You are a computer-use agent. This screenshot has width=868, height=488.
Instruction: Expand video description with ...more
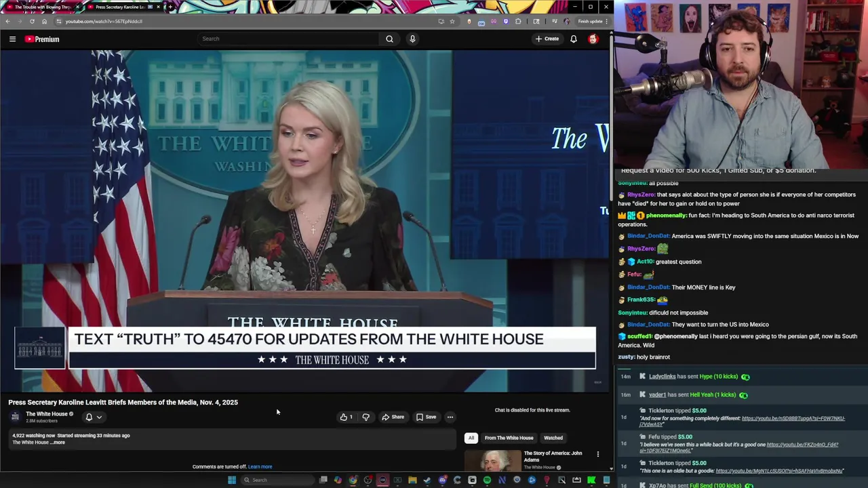point(58,443)
